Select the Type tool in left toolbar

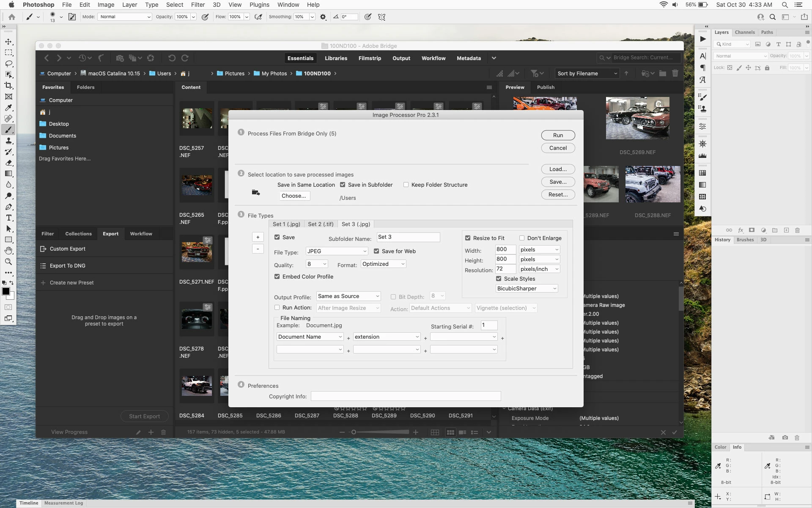[x=8, y=218]
